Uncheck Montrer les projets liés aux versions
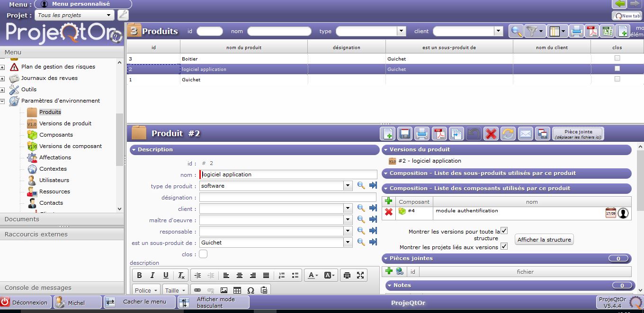644x313 pixels. click(x=504, y=246)
